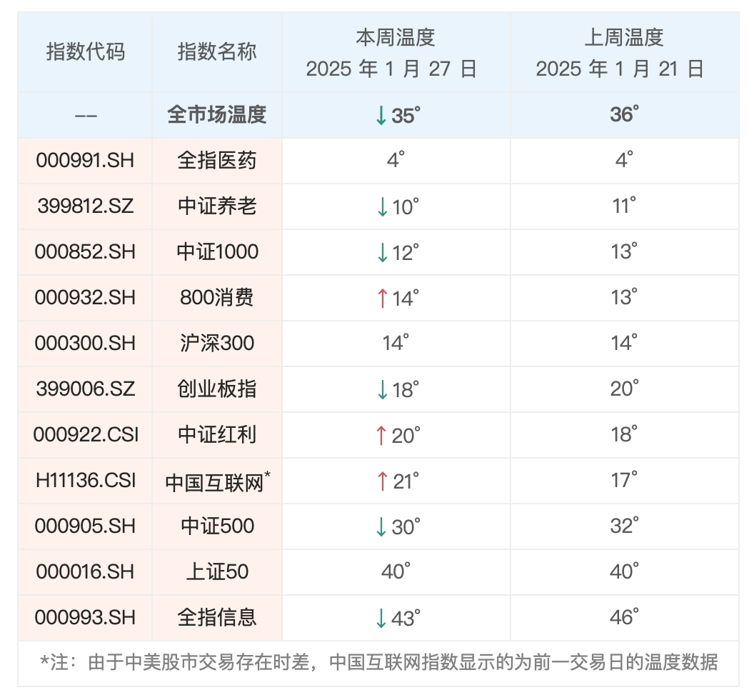This screenshot has height=700, width=754.
Task: Select this week's 35° market temperature
Action: point(397,116)
